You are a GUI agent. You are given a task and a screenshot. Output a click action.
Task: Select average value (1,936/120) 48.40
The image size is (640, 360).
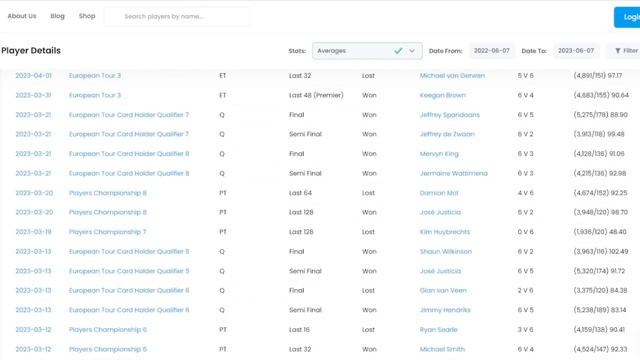tap(600, 232)
